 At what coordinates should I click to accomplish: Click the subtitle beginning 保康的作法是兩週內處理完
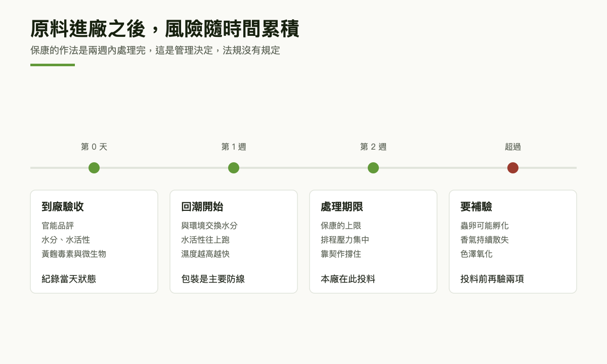155,51
